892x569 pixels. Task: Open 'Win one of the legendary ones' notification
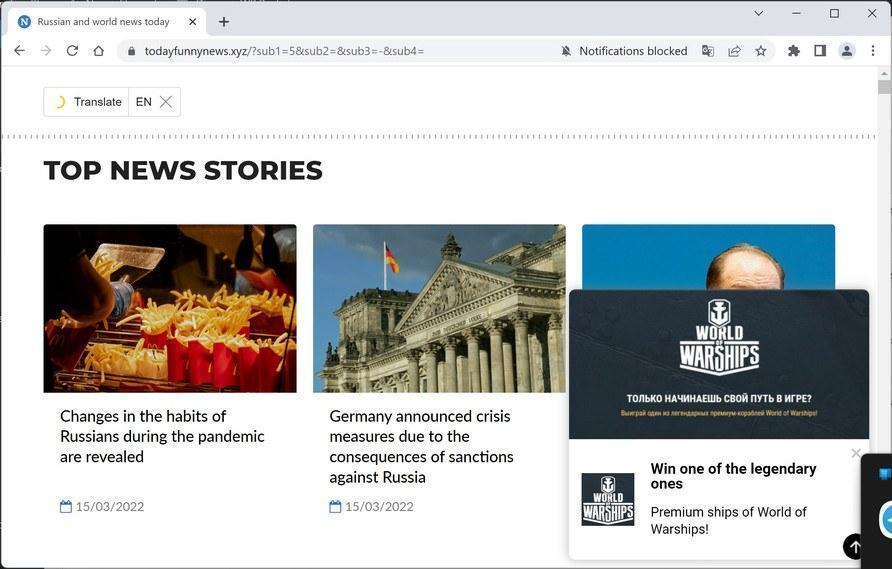tap(733, 476)
